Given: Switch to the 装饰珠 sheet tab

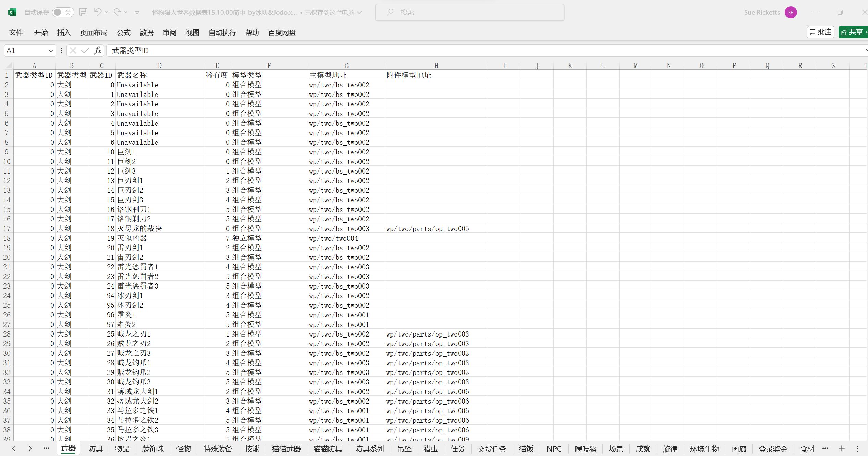Looking at the screenshot, I should pos(153,449).
